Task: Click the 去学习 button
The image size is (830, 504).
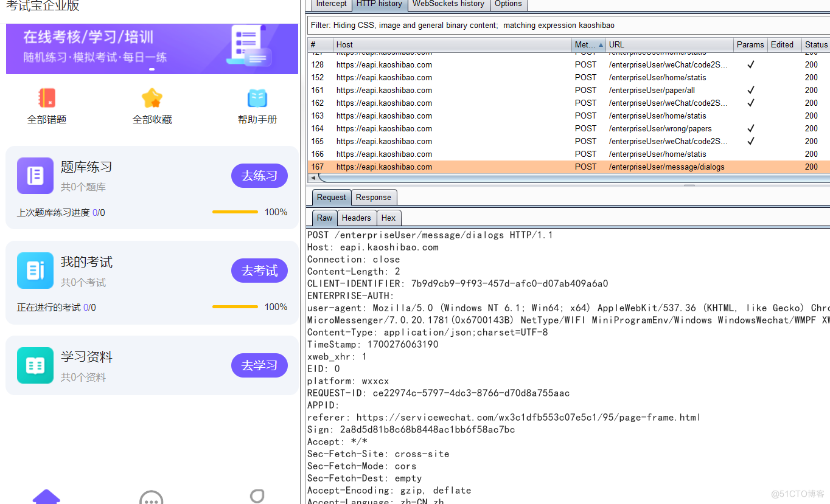Action: pos(259,365)
